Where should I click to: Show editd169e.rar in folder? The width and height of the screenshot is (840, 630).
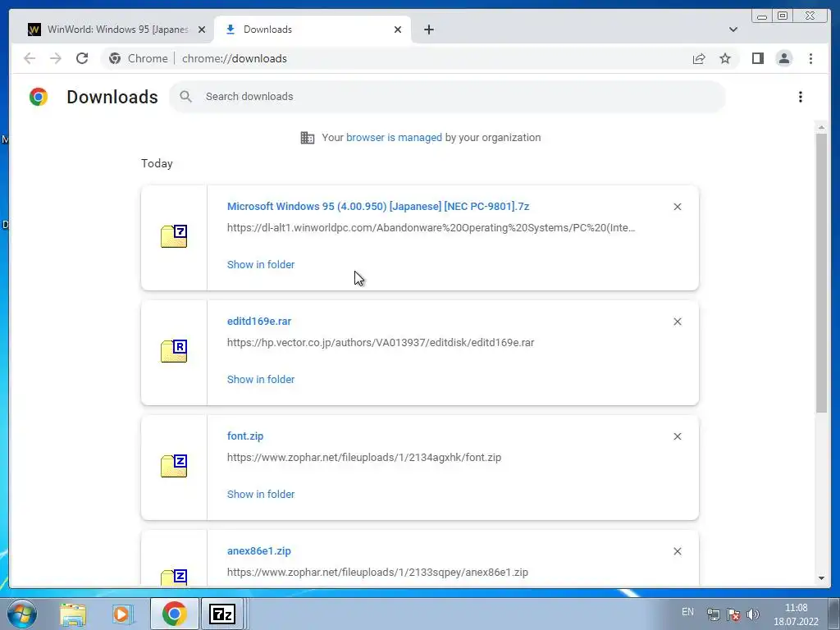pyautogui.click(x=261, y=379)
